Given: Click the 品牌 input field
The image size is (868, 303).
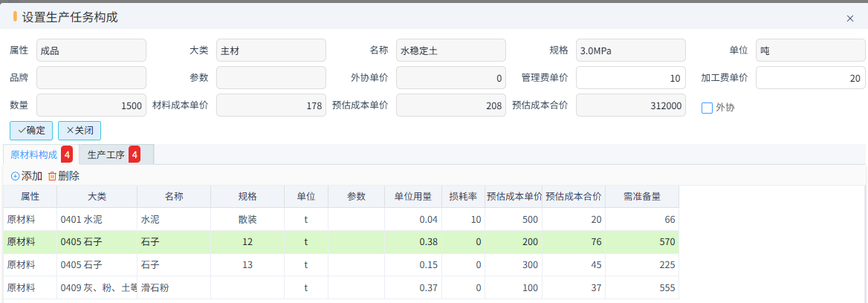Looking at the screenshot, I should click(x=91, y=78).
